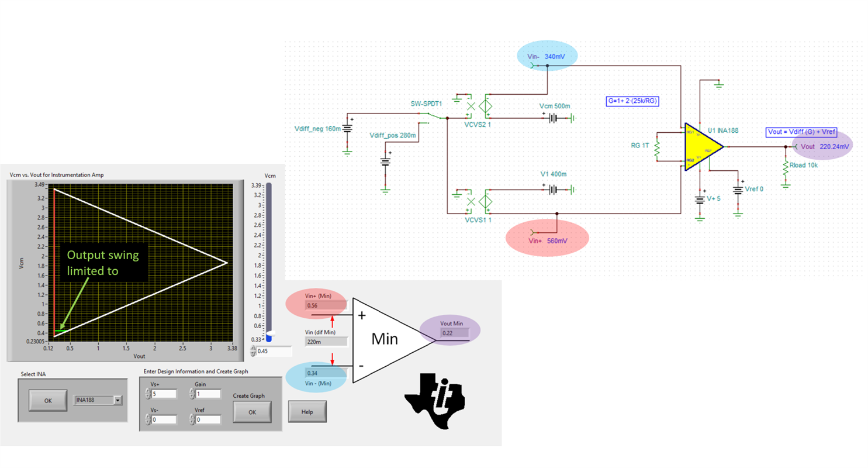Screen dimensions: 868x468
Task: Click the Vcm vertical slider thumb
Action: point(269,335)
